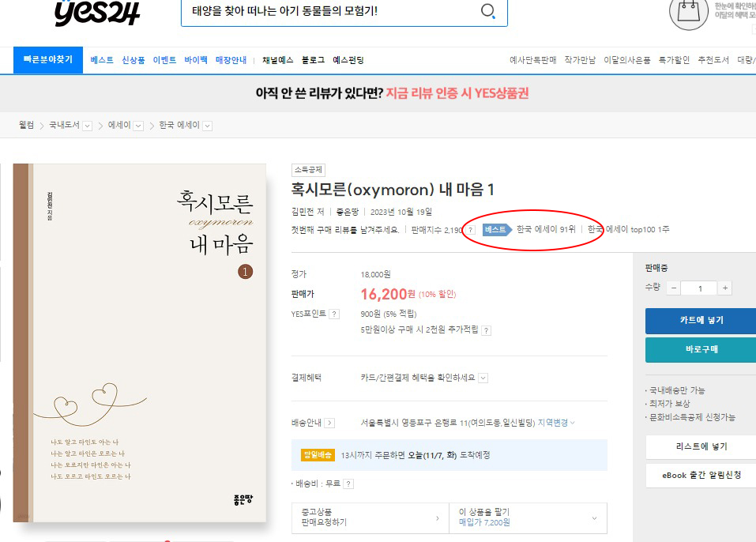Open 배송안내 arrow icon

329,423
